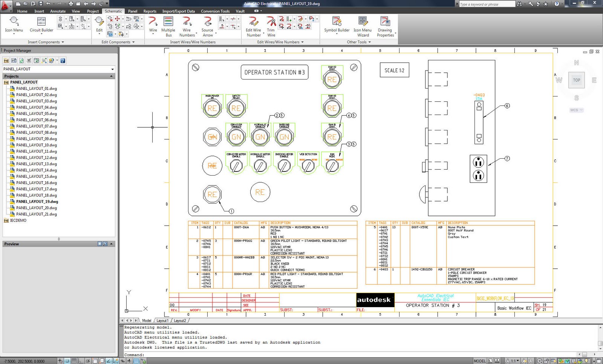Screen dimensions: 603x364
Task: Switch to the Panel ribbon tab
Action: [133, 11]
